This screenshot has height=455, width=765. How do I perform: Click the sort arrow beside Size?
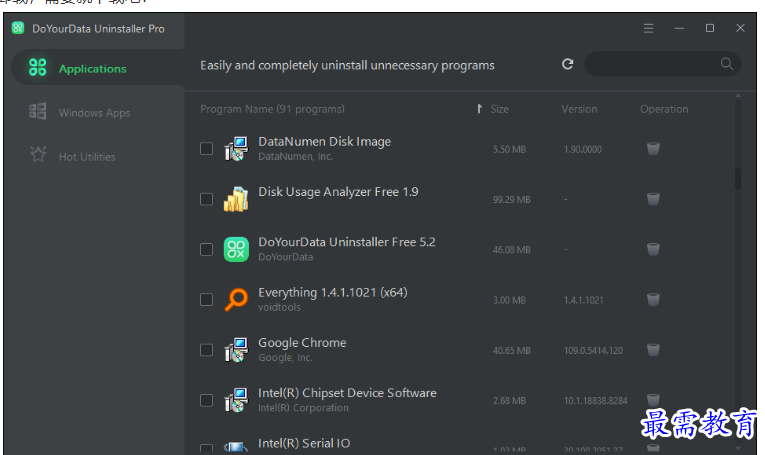tap(480, 109)
